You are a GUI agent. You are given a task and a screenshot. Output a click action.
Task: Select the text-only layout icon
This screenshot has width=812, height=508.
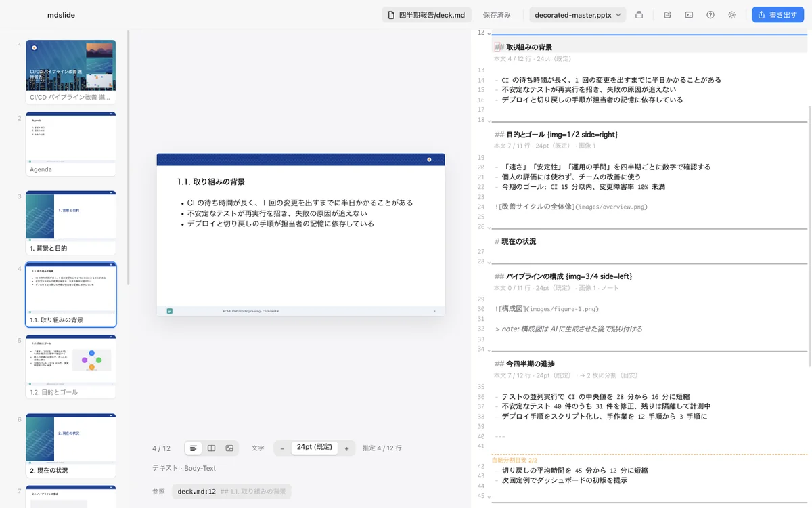pyautogui.click(x=194, y=448)
